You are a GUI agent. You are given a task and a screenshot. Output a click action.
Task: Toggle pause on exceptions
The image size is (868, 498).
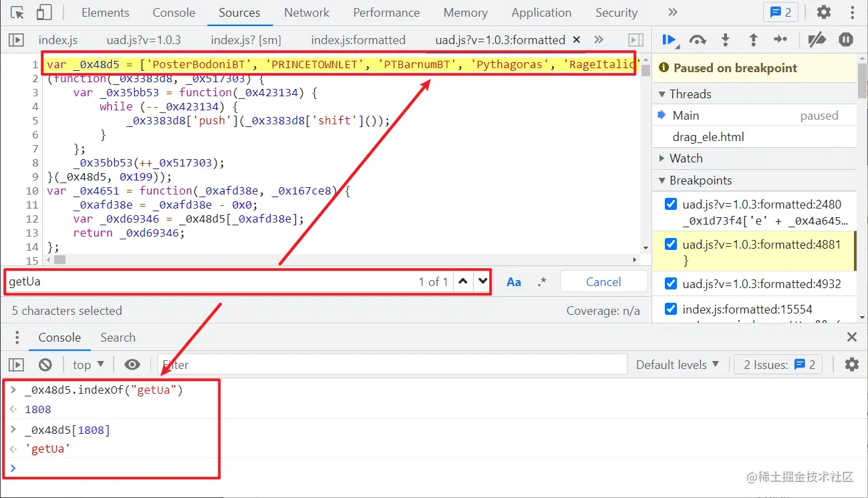coord(846,40)
